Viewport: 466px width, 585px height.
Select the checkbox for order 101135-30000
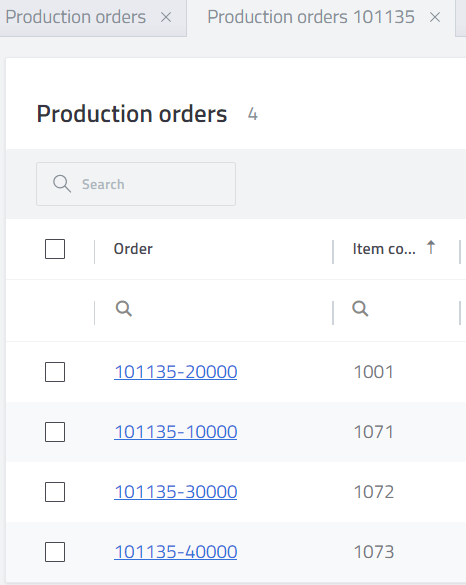55,492
